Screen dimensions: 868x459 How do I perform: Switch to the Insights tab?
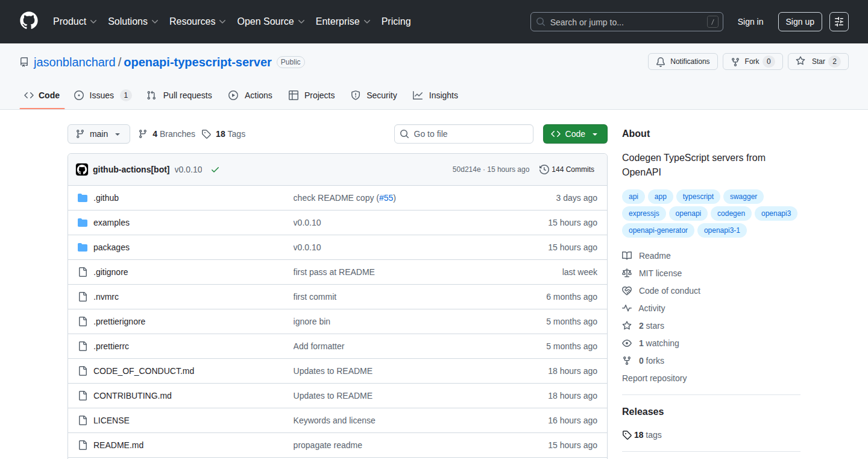pyautogui.click(x=436, y=95)
